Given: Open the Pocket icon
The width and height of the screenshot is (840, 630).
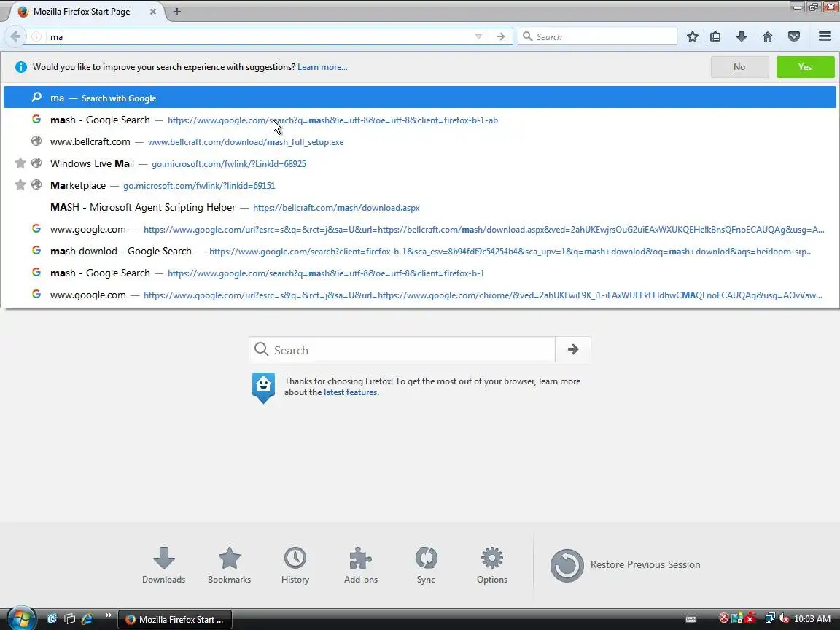Looking at the screenshot, I should [794, 36].
